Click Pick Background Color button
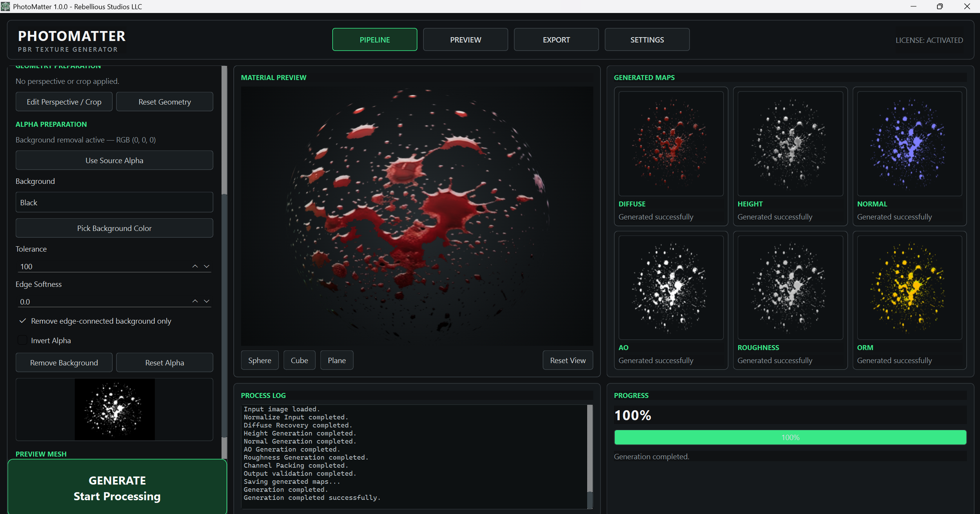 (x=114, y=228)
